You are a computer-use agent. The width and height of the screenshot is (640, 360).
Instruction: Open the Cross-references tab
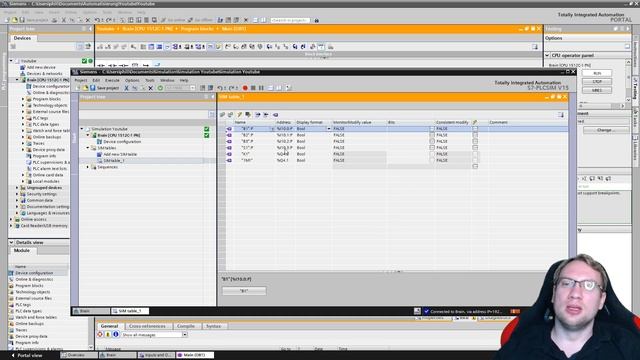pyautogui.click(x=147, y=326)
